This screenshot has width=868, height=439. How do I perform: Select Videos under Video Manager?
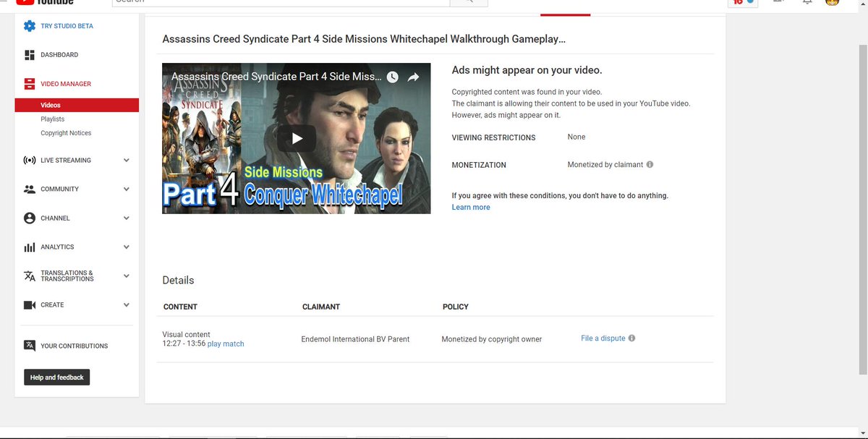tap(77, 106)
